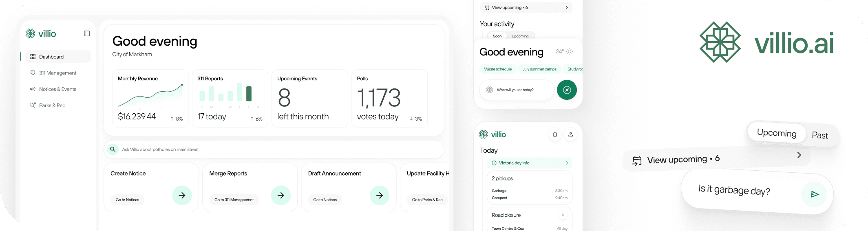Expand the large View upcoming chevron
The height and width of the screenshot is (231, 868).
coord(799,155)
